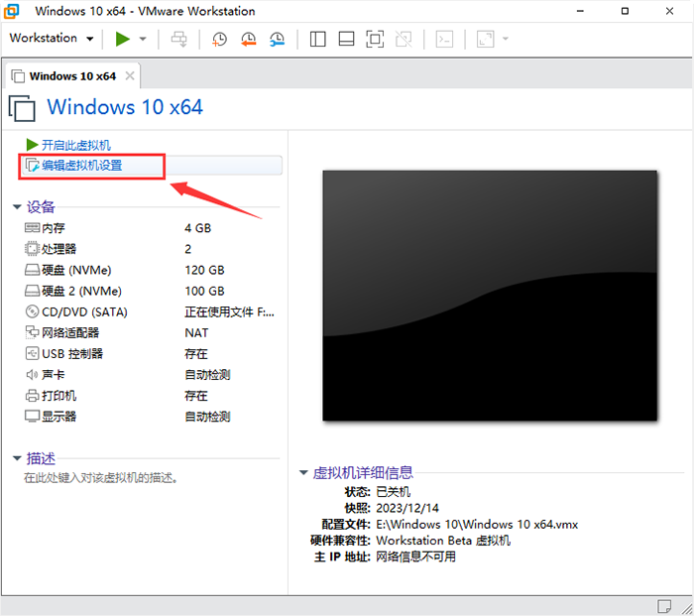Click the USB controller icon
The width and height of the screenshot is (694, 616).
(32, 353)
